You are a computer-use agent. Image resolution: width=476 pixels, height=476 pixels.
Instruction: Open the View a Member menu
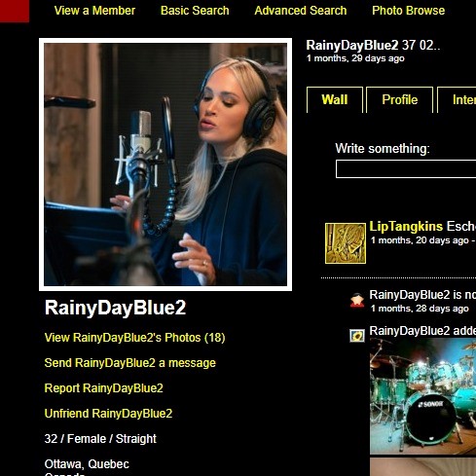(94, 11)
